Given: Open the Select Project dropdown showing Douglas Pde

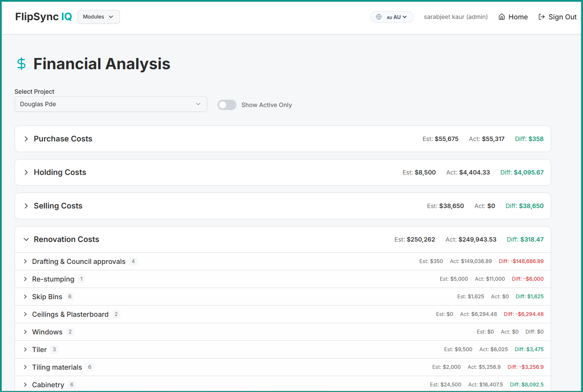Looking at the screenshot, I should 110,104.
